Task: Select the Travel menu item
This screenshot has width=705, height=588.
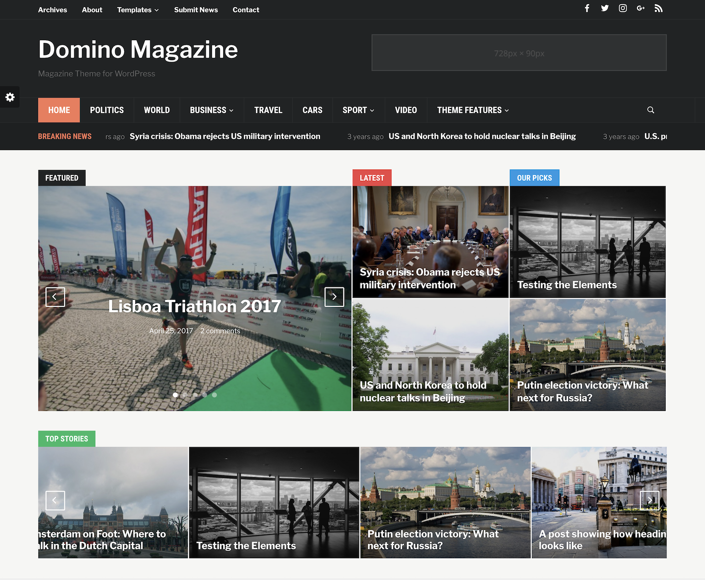Action: 268,110
